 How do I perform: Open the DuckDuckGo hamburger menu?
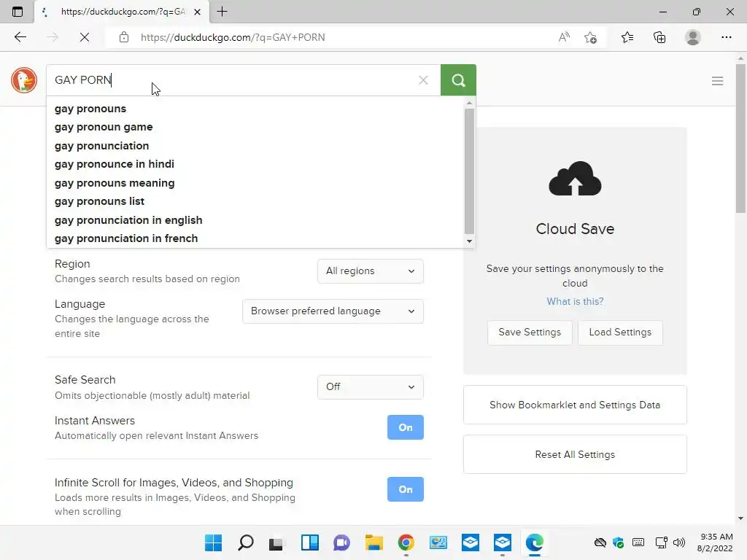coord(717,81)
